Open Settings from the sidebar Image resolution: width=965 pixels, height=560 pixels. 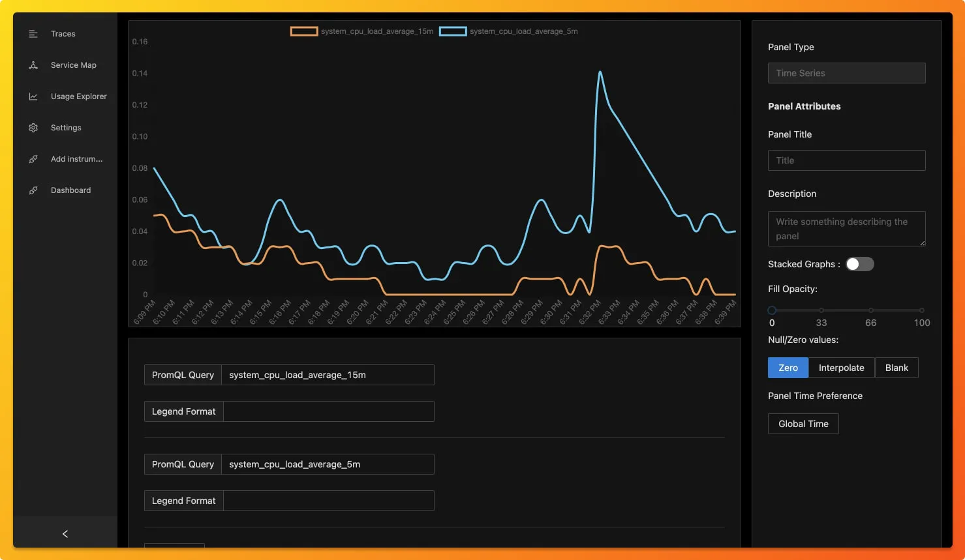(65, 128)
